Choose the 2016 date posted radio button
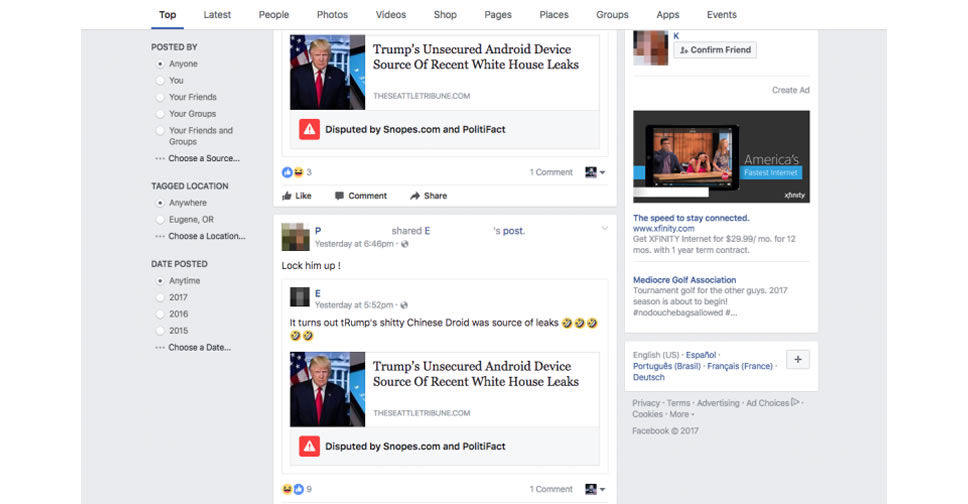 [x=160, y=314]
